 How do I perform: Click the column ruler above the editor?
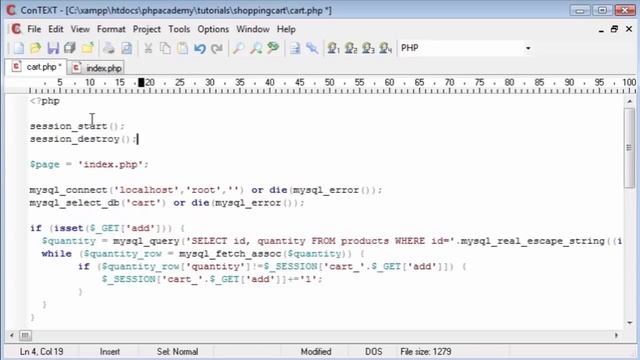tap(320, 85)
